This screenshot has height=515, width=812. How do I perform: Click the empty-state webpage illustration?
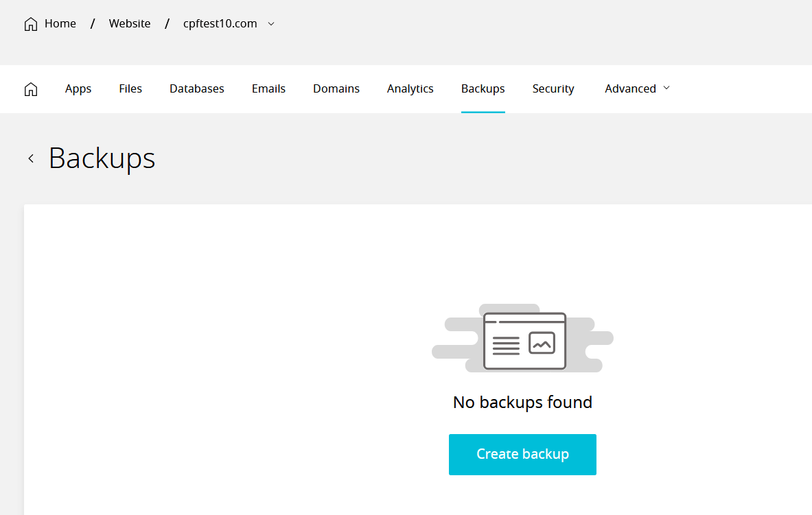pos(524,340)
